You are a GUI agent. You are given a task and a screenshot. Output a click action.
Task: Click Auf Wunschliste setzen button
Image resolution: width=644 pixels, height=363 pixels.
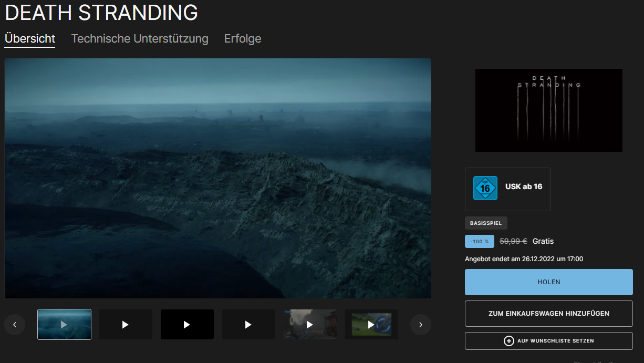pyautogui.click(x=549, y=341)
